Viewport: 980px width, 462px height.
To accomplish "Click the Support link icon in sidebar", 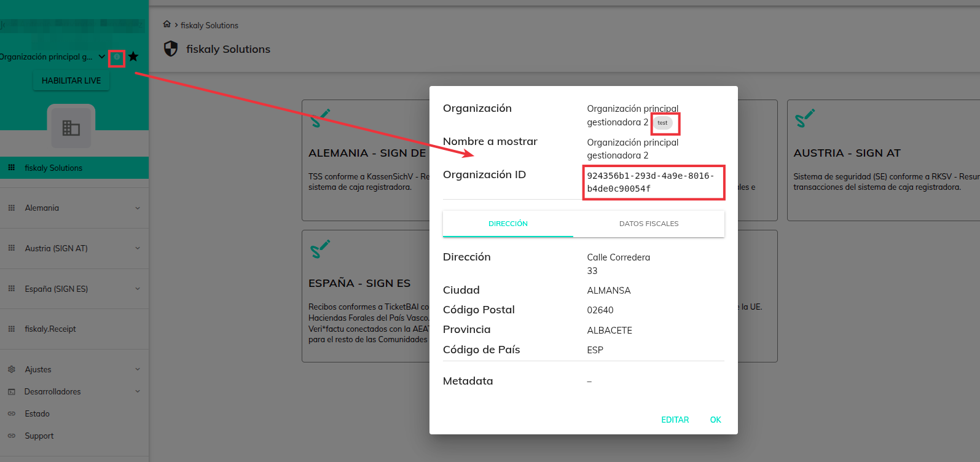I will (12, 436).
